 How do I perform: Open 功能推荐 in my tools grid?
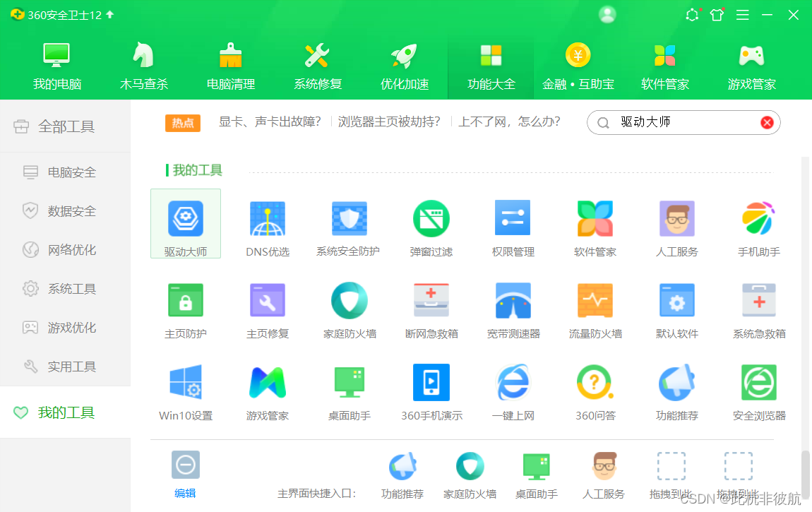[x=676, y=393]
